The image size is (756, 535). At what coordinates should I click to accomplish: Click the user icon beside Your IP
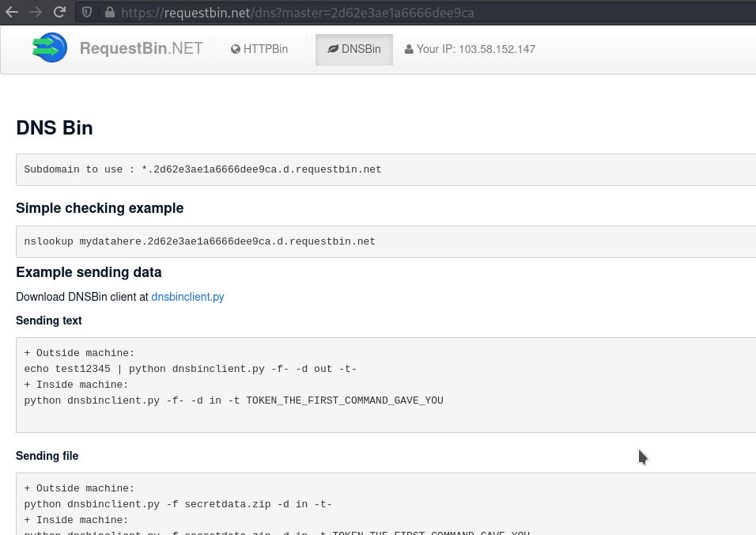(409, 49)
